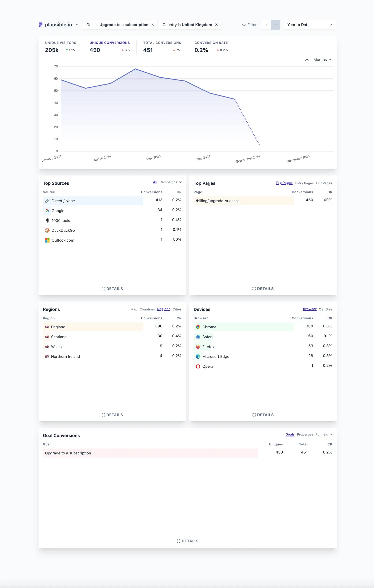Viewport: 374px width, 588px height.
Task: Expand the Months interval dropdown
Action: coord(322,60)
